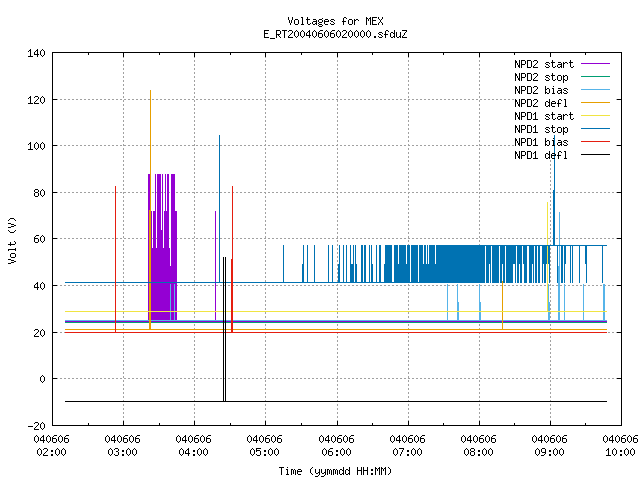Click the y-axis tick value 40
640x480 pixels.
point(39,286)
